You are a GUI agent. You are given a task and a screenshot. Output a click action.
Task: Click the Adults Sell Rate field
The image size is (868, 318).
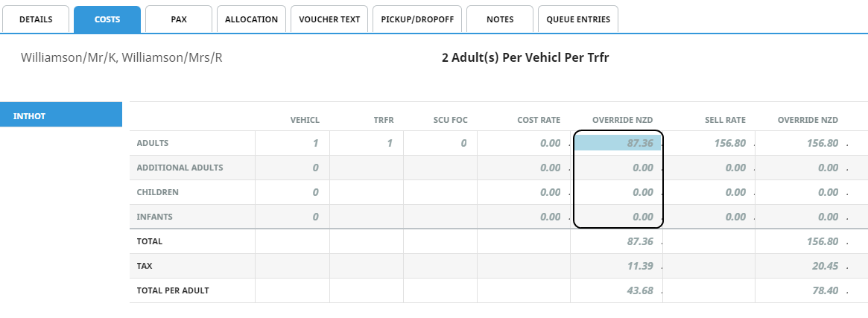[715, 143]
